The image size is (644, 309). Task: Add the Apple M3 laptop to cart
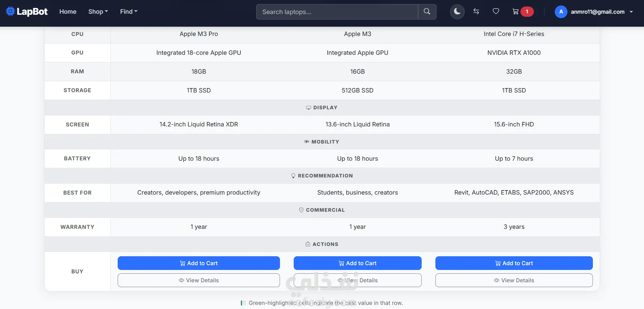click(x=358, y=263)
